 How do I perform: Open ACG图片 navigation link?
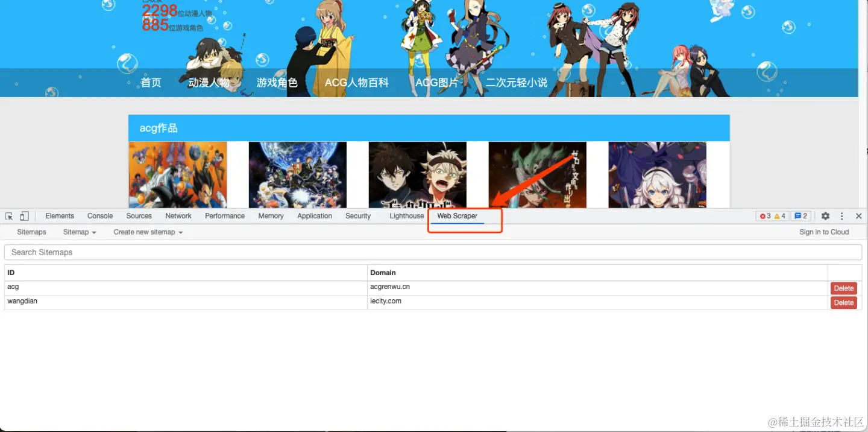pyautogui.click(x=437, y=83)
